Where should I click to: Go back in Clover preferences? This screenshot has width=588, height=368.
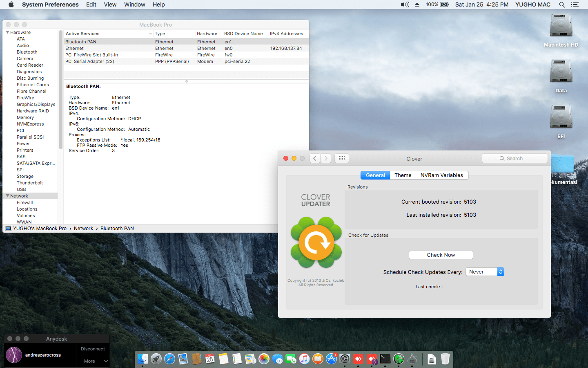315,158
